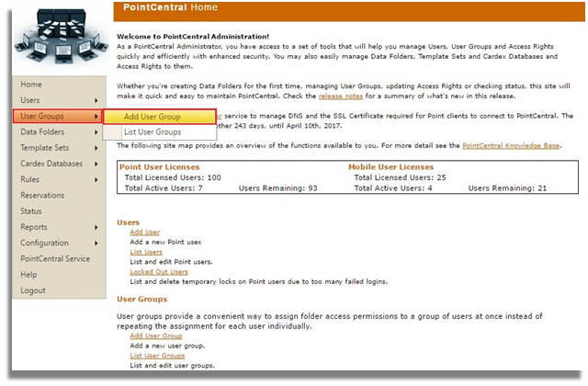Expand the Template Sets submenu arrow
Viewport: 588px width, 386px height.
tap(96, 148)
